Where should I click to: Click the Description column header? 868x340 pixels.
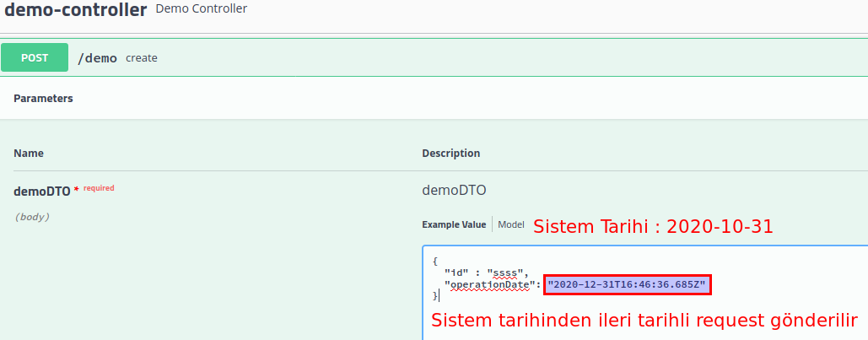tap(450, 153)
